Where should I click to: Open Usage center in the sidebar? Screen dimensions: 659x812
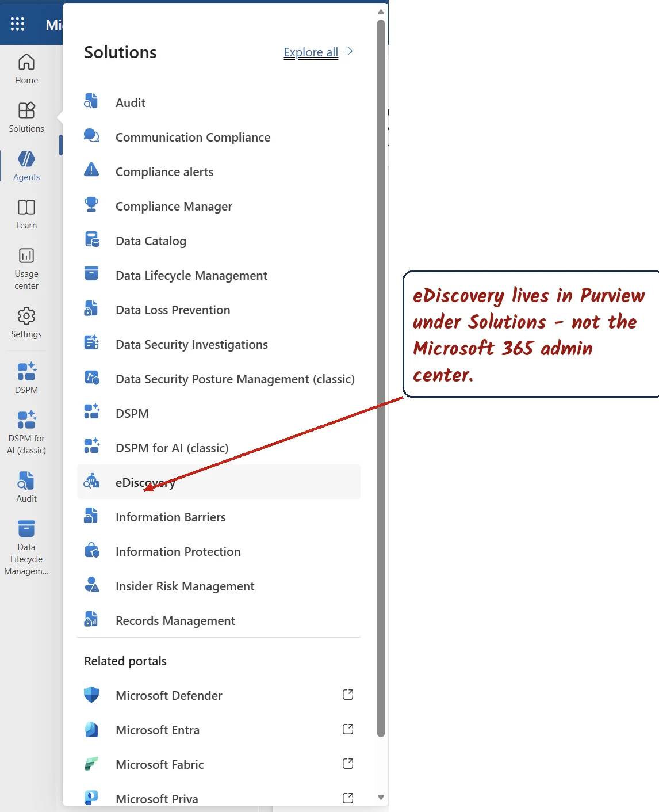click(x=26, y=269)
